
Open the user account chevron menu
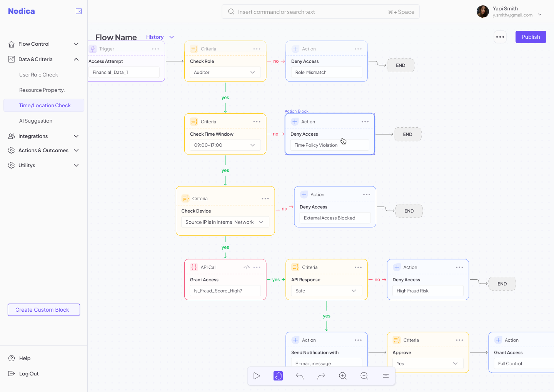coord(540,15)
